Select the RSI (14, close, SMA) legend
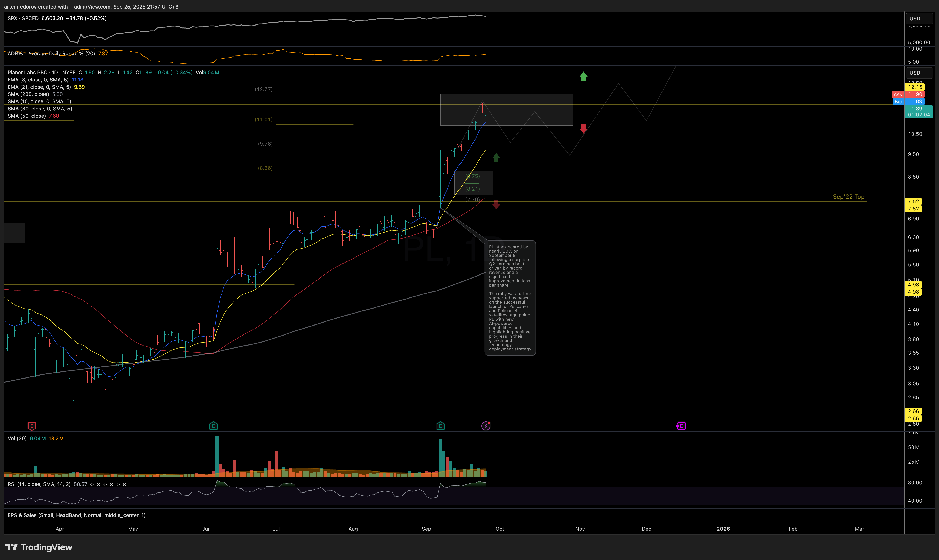The image size is (939, 560). (x=39, y=484)
